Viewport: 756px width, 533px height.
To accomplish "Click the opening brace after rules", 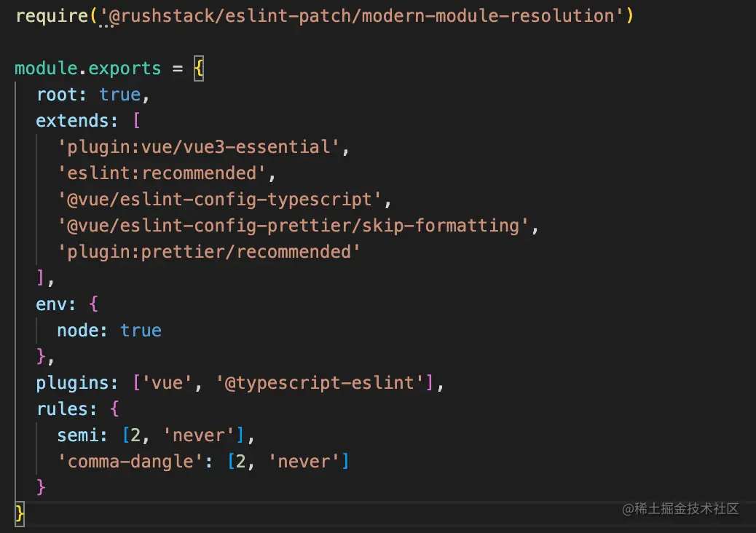I will click(x=114, y=408).
